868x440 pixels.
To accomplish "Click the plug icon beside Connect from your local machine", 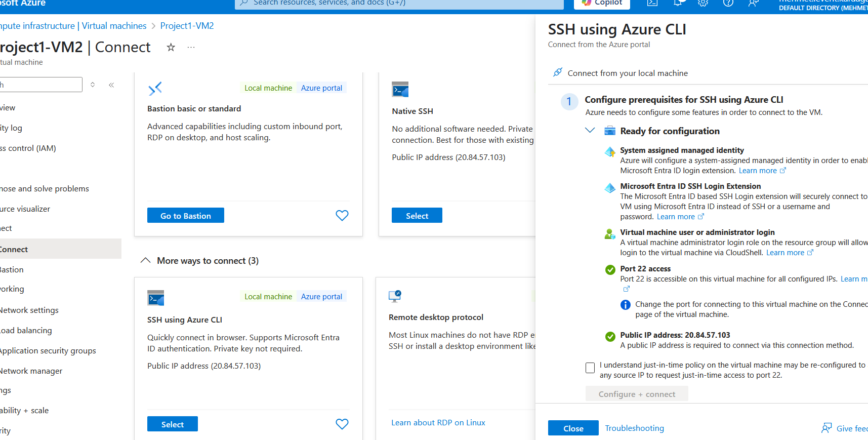I will (558, 72).
